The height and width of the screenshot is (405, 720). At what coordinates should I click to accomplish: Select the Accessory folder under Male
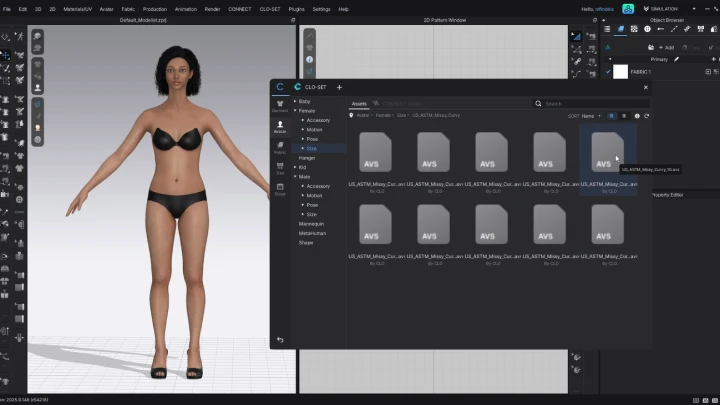(318, 186)
